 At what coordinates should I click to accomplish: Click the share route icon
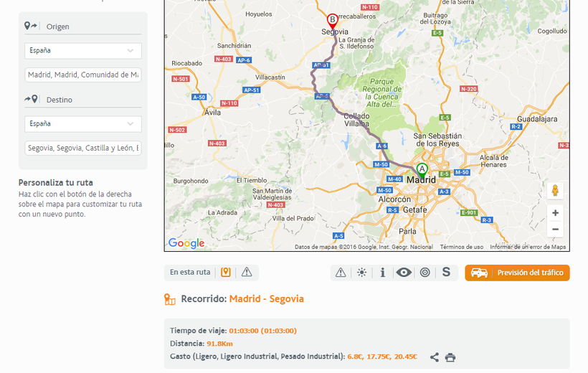point(435,357)
